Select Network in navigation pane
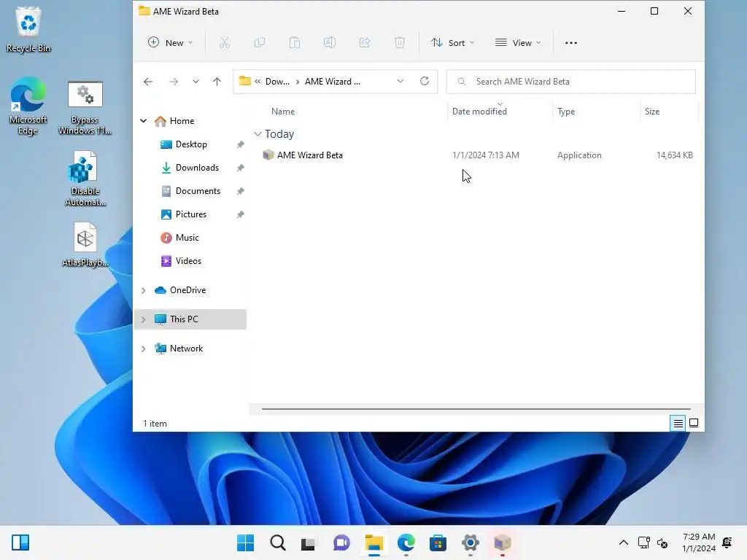This screenshot has width=747, height=560. point(186,349)
